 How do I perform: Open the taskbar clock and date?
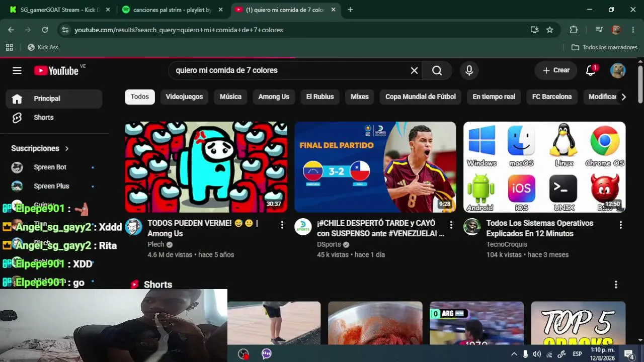click(x=602, y=354)
